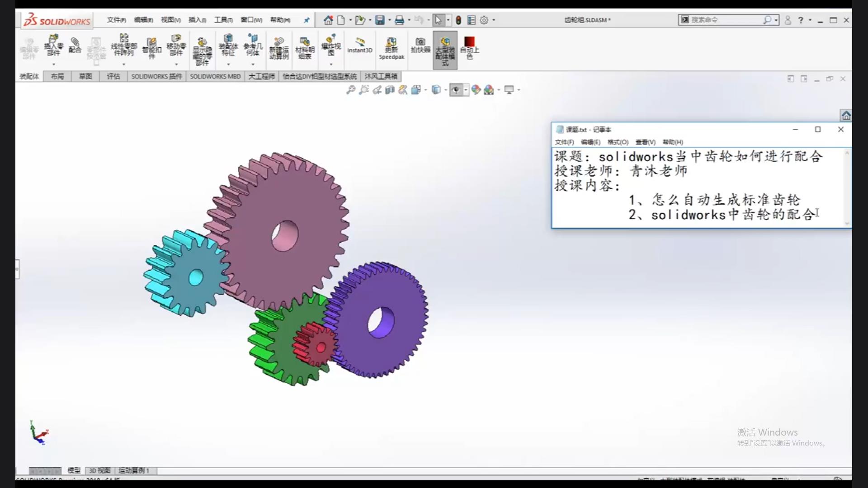Click the Exploded View (爆炸视图) icon
868x488 pixels.
(331, 45)
